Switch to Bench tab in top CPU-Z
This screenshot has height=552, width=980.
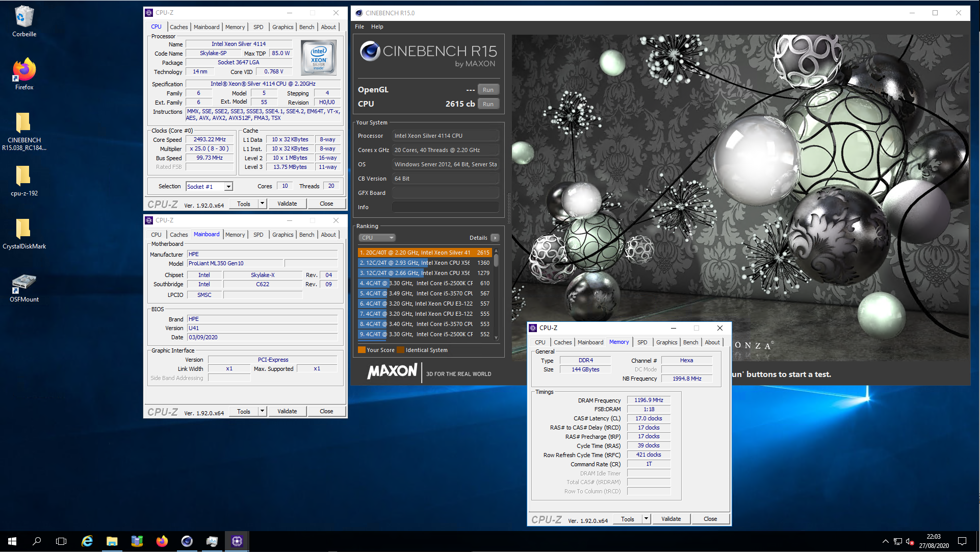(x=306, y=27)
